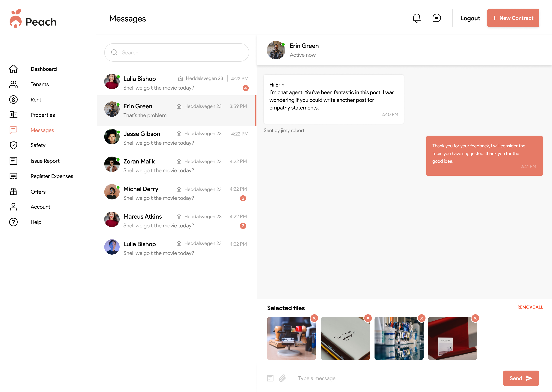Remove the red paper roll image attachment
This screenshot has height=392, width=552.
[x=475, y=318]
